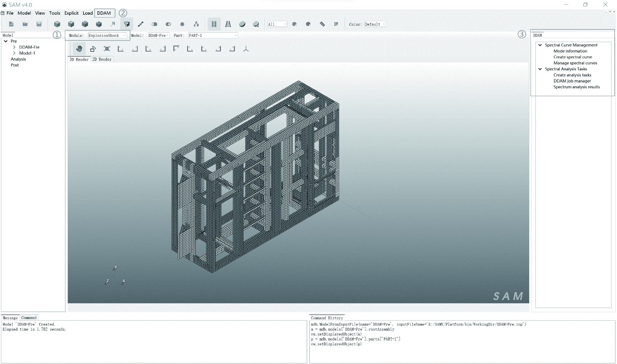Screen dimensions: 617x364
Task: Click Create spectral curve in DDAM panel
Action: 572,57
